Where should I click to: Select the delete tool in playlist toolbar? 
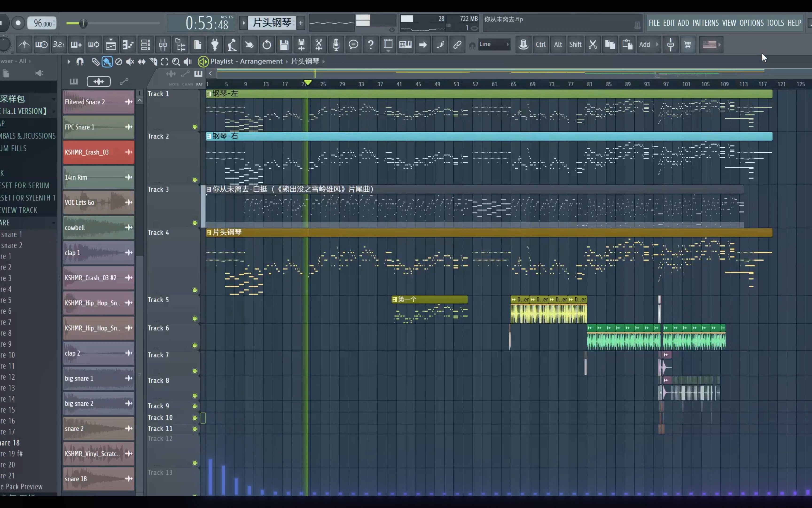[118, 61]
